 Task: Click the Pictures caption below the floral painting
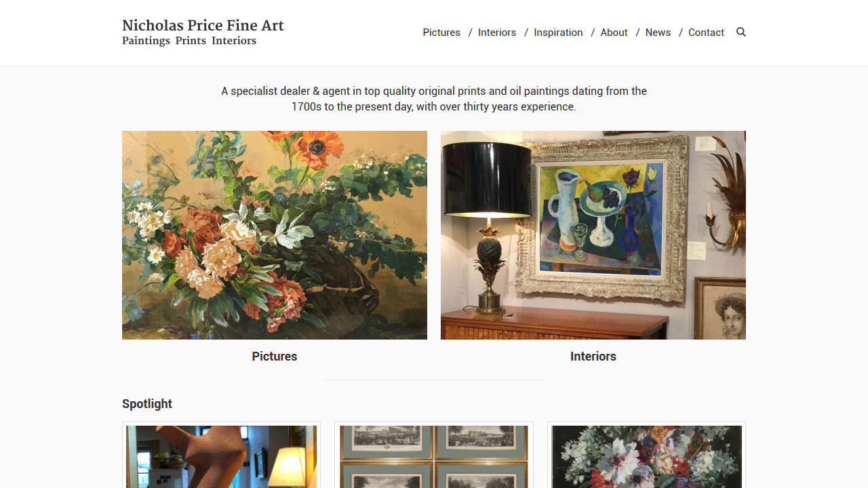coord(275,357)
